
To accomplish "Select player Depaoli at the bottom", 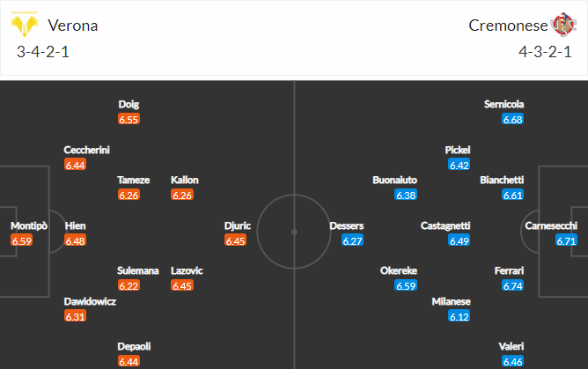I will (x=134, y=346).
